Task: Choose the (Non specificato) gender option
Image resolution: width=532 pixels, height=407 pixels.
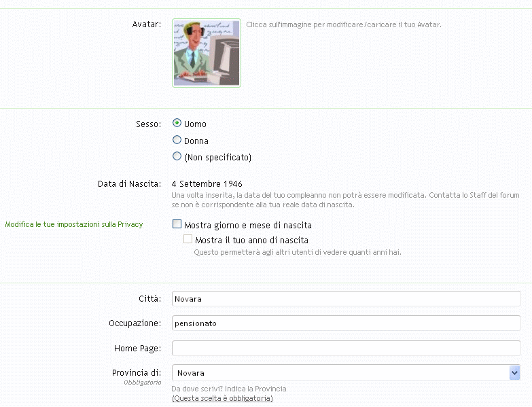Action: pos(177,156)
